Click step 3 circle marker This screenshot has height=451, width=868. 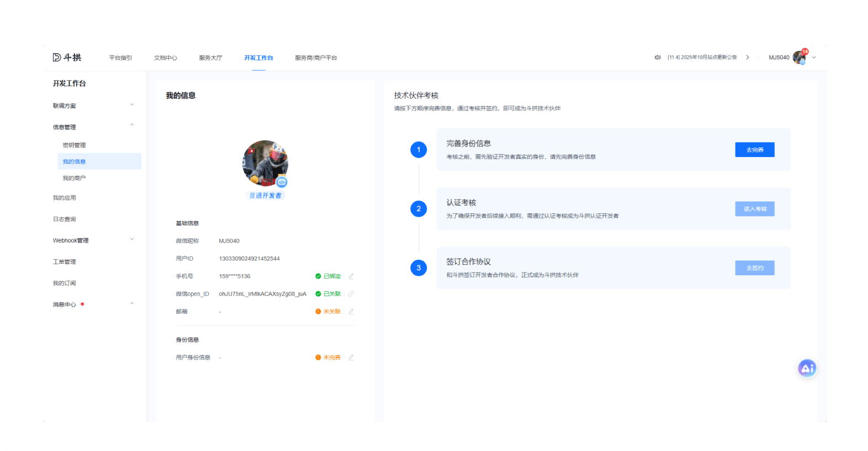pyautogui.click(x=419, y=268)
